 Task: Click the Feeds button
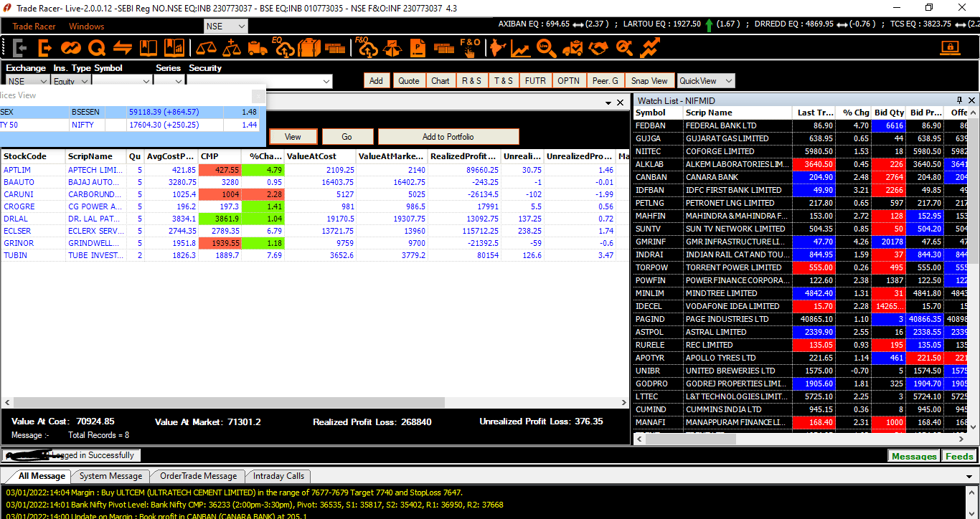(959, 456)
